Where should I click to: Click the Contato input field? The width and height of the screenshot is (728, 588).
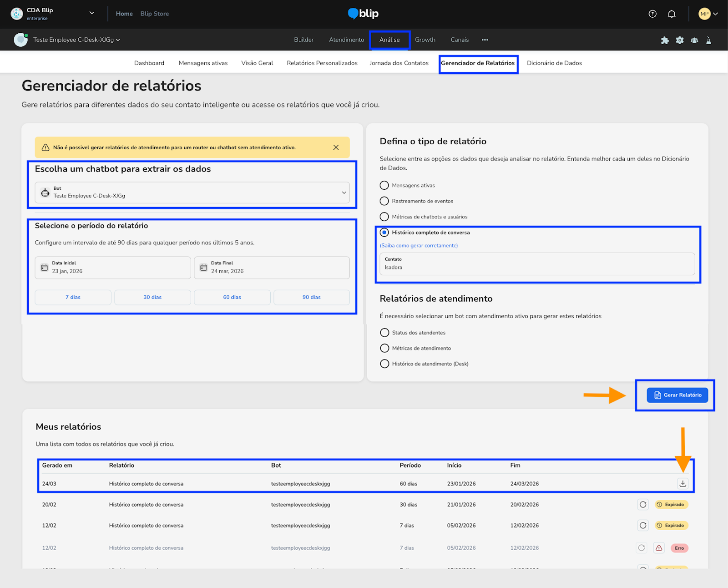click(x=537, y=264)
